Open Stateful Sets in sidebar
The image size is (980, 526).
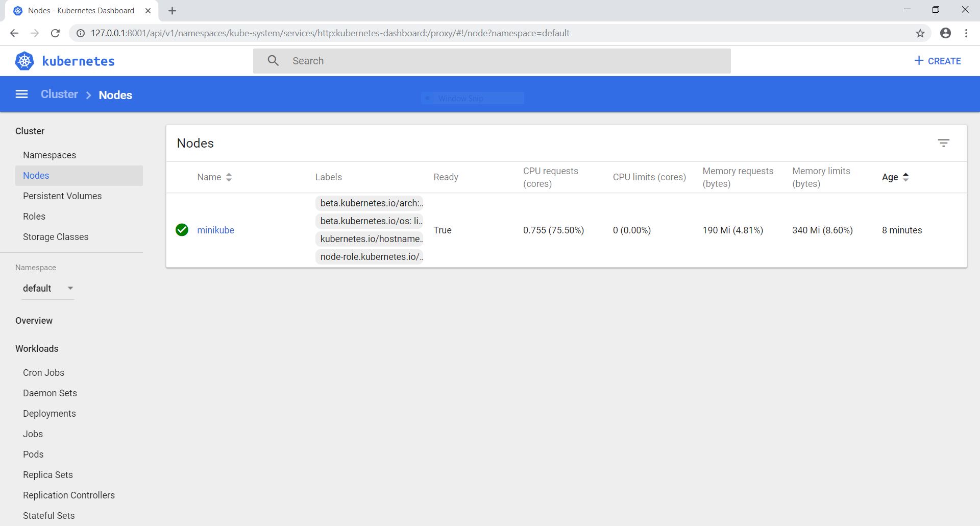point(49,516)
